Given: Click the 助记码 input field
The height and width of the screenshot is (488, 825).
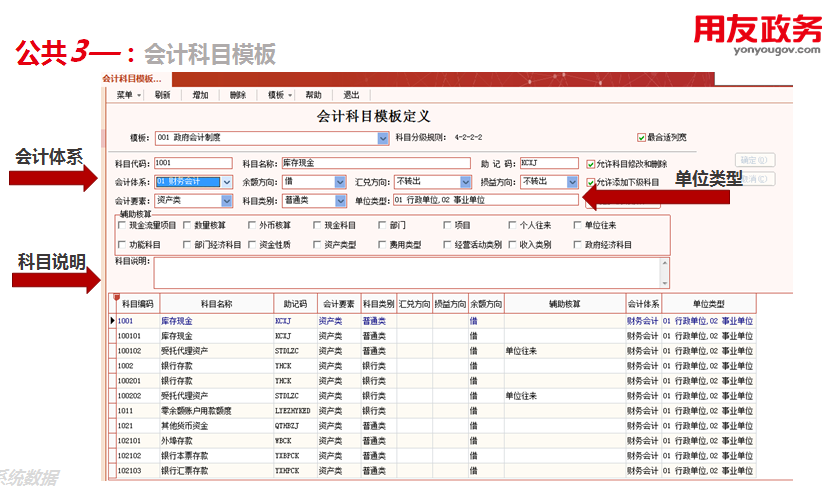Looking at the screenshot, I should point(549,163).
